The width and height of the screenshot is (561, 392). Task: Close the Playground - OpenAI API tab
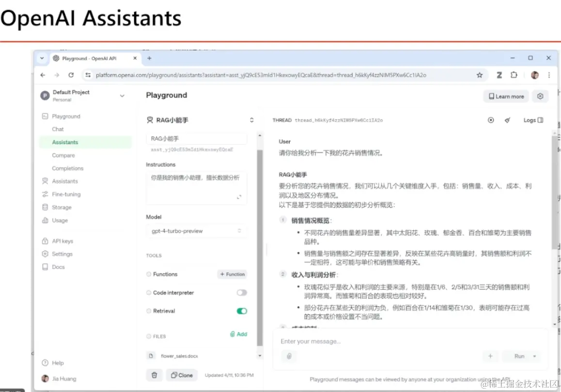tap(135, 58)
